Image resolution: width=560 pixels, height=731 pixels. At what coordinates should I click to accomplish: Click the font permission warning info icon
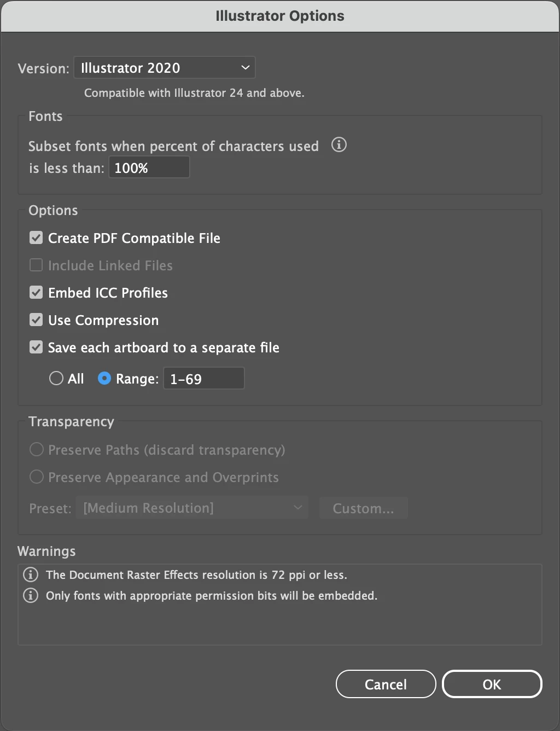pos(31,595)
